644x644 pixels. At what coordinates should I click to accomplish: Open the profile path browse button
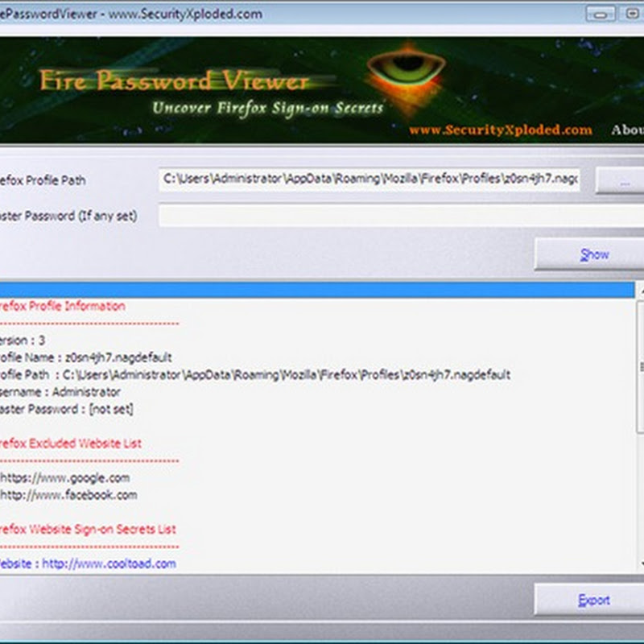[x=620, y=180]
